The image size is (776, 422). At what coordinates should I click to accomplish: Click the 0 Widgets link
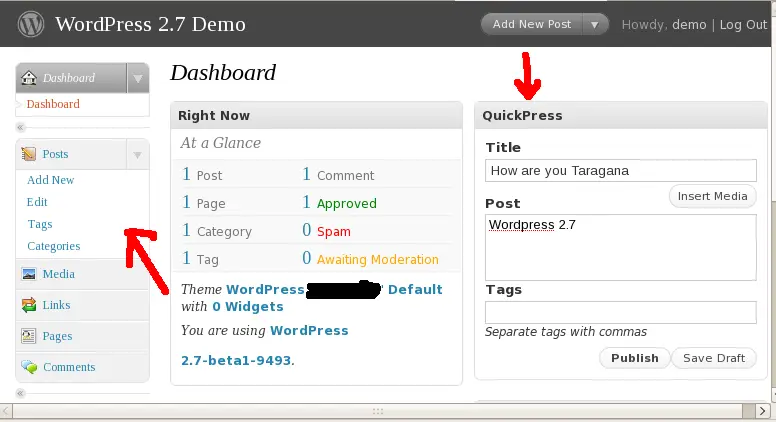pyautogui.click(x=248, y=307)
